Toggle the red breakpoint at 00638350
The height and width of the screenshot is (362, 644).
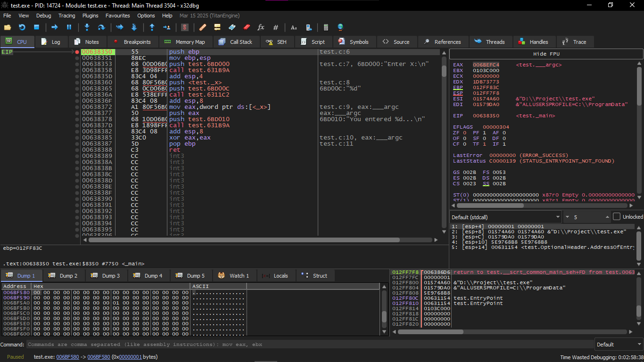point(77,52)
